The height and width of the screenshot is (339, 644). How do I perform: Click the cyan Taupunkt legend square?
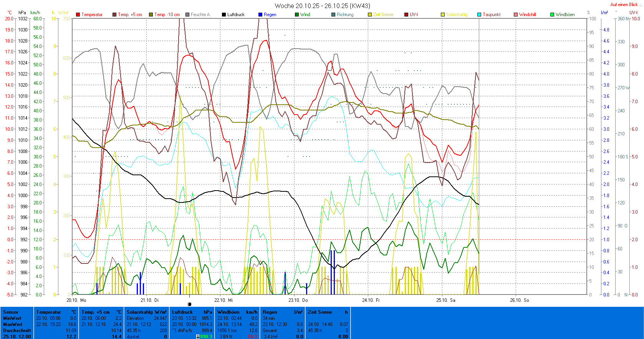[479, 15]
